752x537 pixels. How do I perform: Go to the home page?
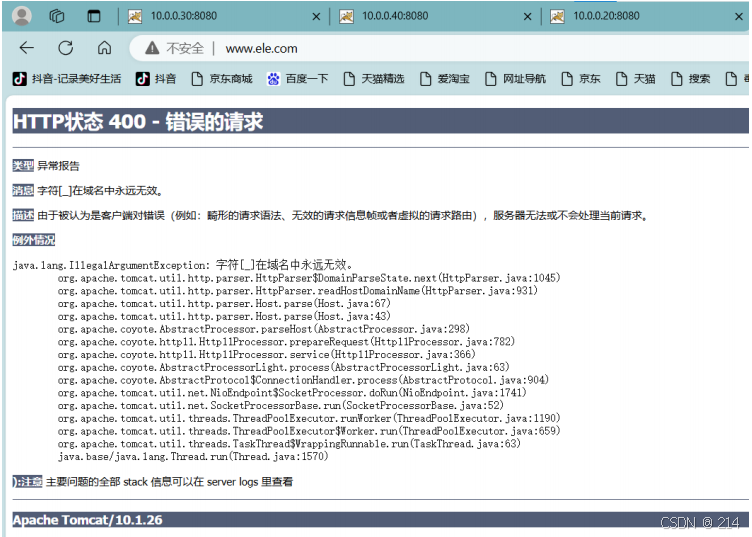(x=105, y=48)
